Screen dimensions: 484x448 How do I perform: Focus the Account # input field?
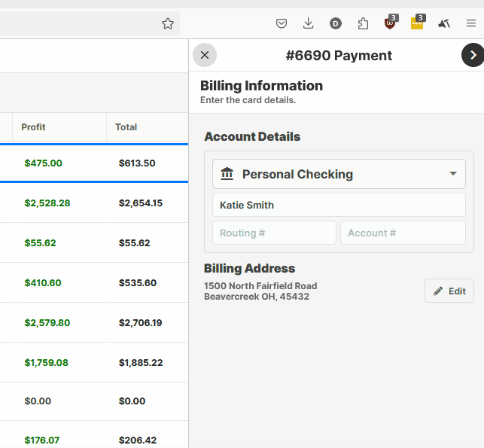pyautogui.click(x=403, y=233)
